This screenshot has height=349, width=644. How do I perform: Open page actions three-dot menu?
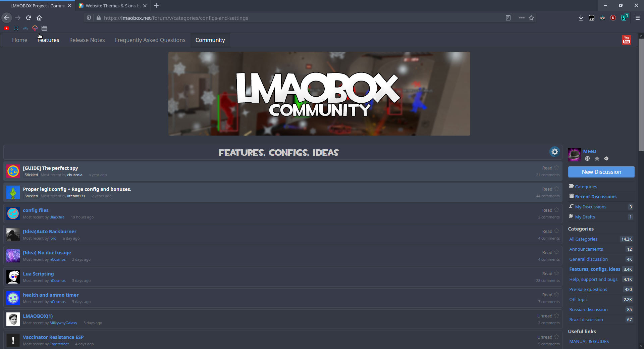[522, 18]
